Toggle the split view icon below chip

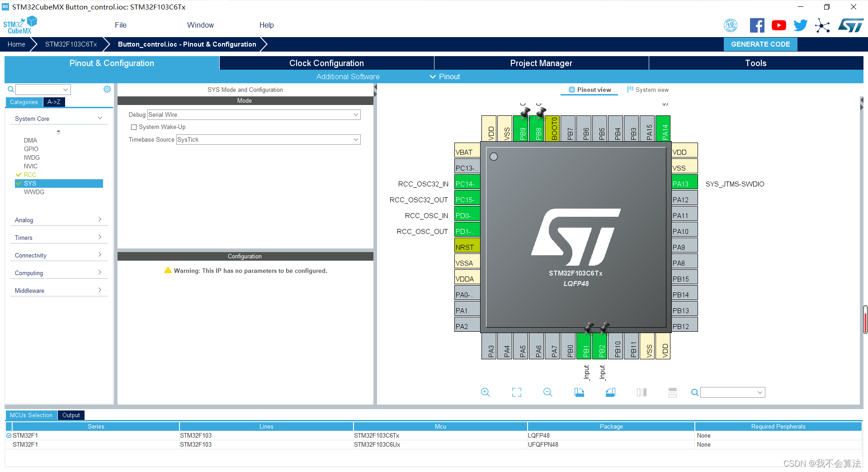(x=642, y=392)
